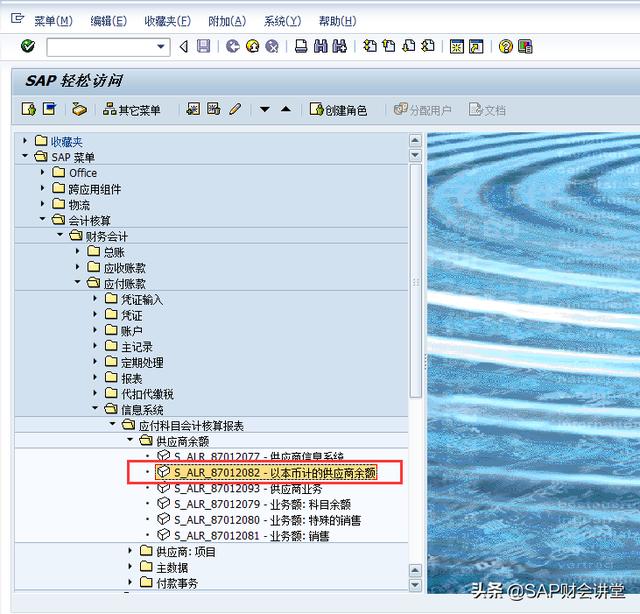Collapse the 会计核算 folder

pyautogui.click(x=42, y=219)
